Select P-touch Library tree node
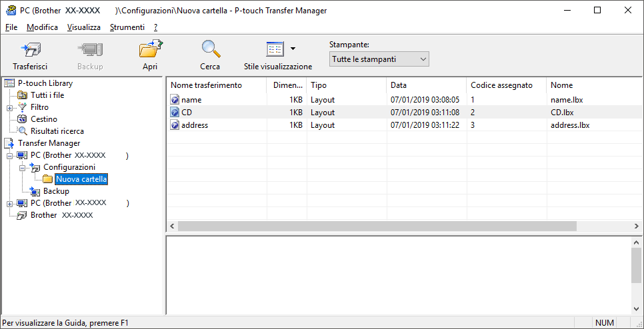Screen dimensions: 644x329 click(x=45, y=83)
